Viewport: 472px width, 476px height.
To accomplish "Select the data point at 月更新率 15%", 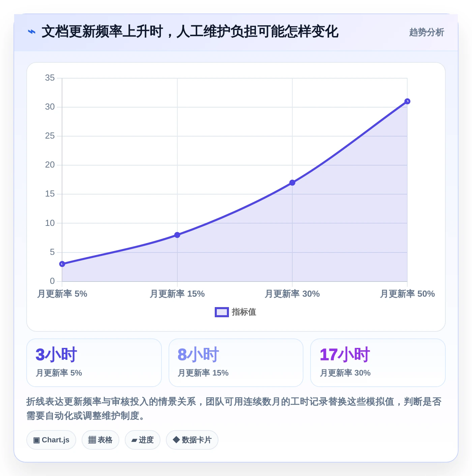I will [177, 235].
